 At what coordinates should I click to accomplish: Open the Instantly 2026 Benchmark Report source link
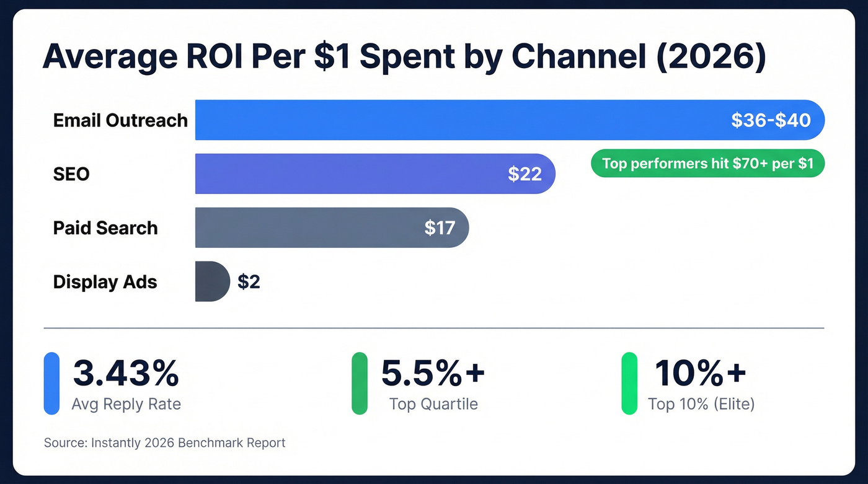pyautogui.click(x=164, y=442)
